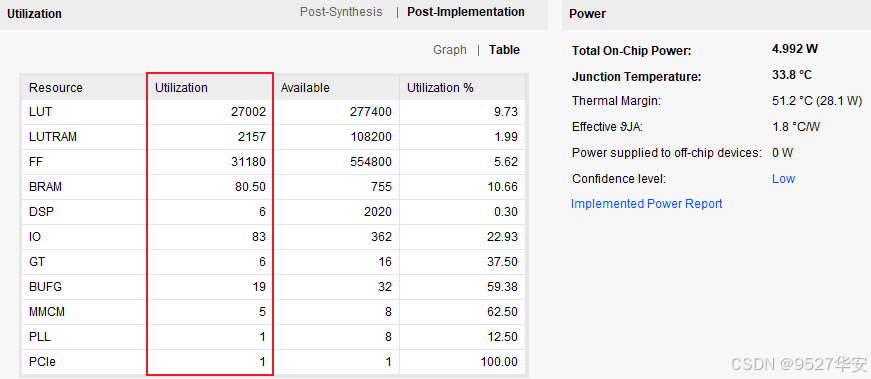Show the utilization Table view
The width and height of the screenshot is (871, 379).
(x=504, y=50)
